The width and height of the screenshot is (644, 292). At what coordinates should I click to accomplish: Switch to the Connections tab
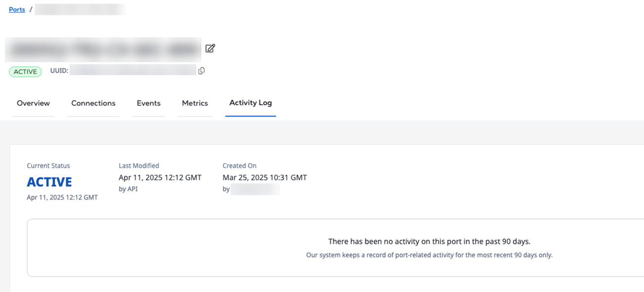[93, 103]
